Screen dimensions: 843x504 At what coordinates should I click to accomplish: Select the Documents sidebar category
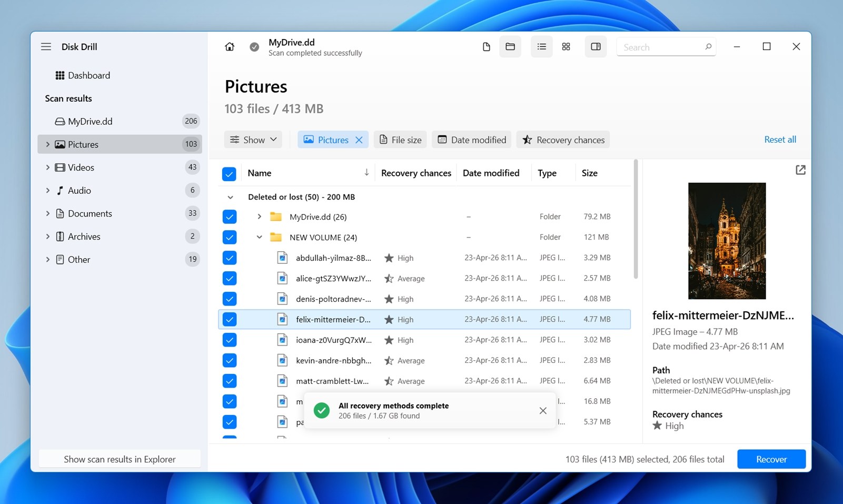(120, 213)
